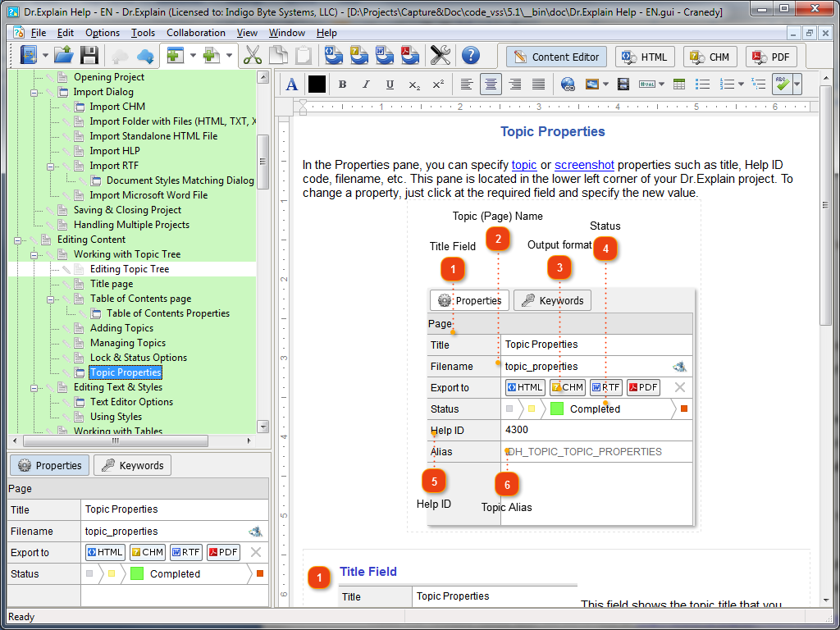Click the Content Editor button
This screenshot has height=630, width=840.
(x=556, y=57)
